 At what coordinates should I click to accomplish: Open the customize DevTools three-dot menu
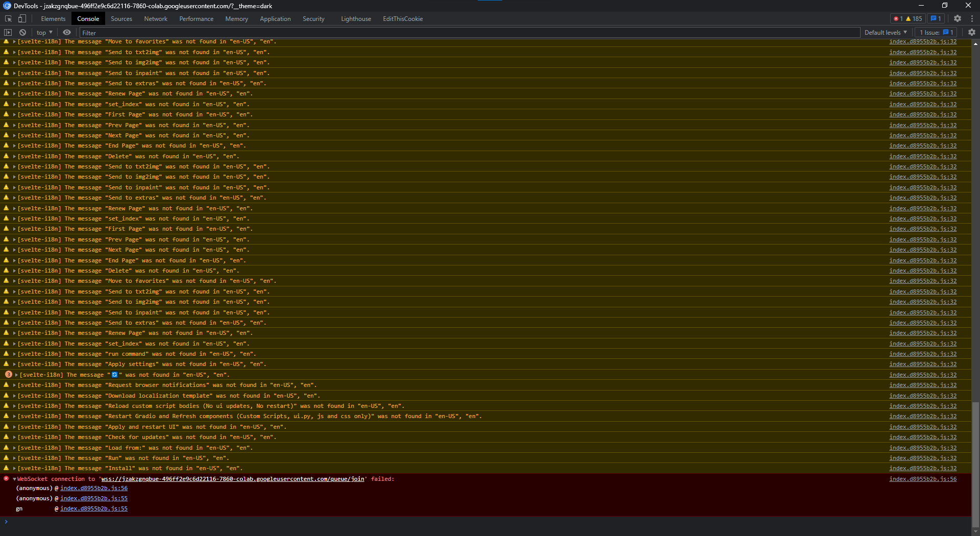[x=972, y=18]
